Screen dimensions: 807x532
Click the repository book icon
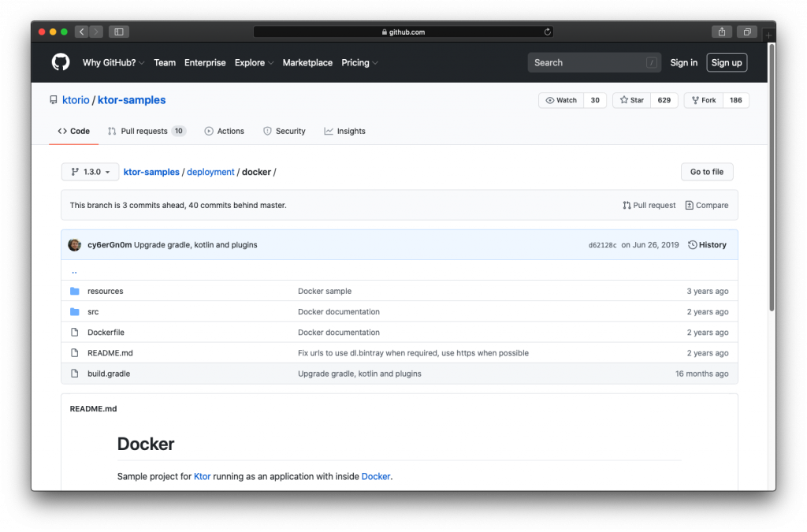tap(54, 100)
